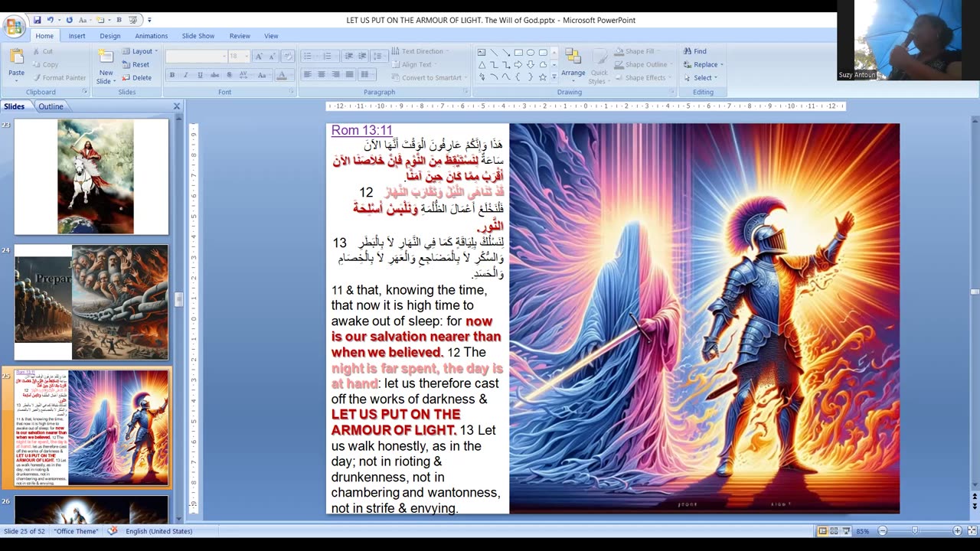Select slide 23 thumbnail
Viewport: 980px width, 551px height.
coord(91,177)
